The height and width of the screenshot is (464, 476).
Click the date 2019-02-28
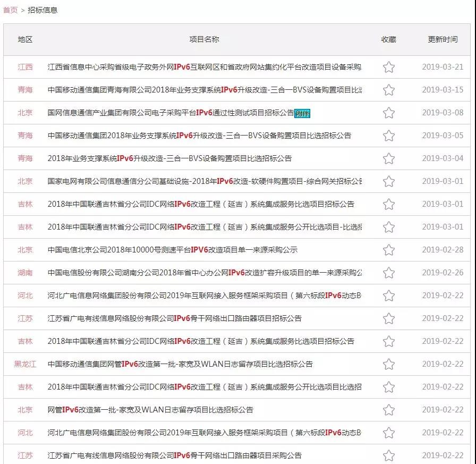[x=443, y=250]
